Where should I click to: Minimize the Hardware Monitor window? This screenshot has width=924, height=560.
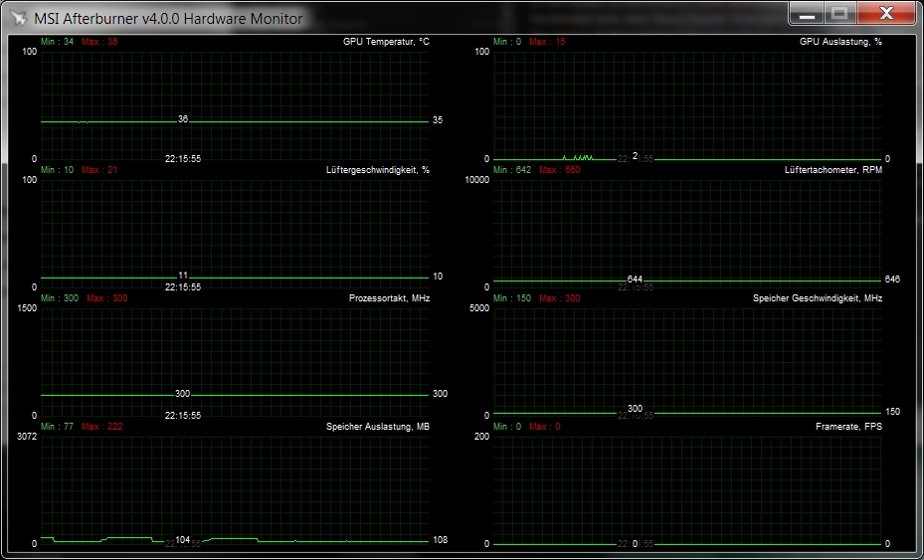(x=807, y=14)
